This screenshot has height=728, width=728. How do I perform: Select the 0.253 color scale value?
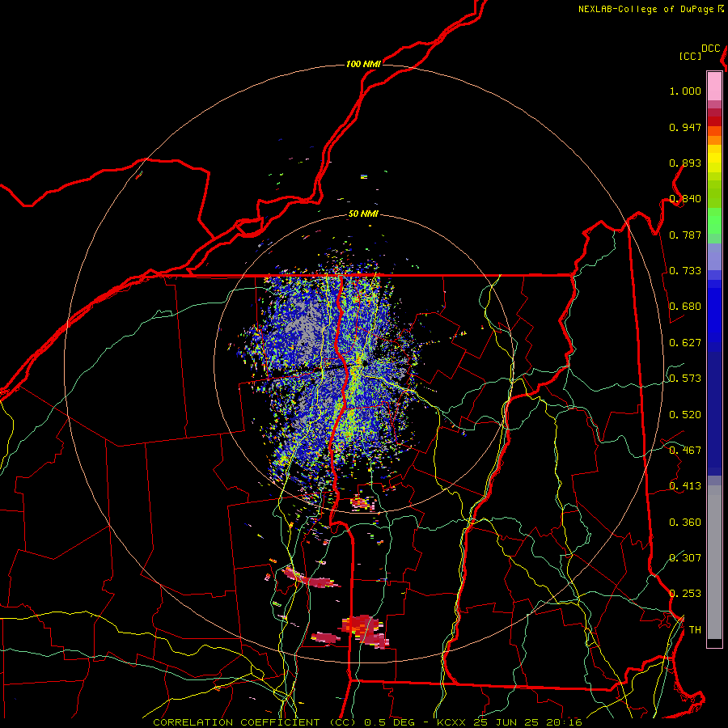pyautogui.click(x=685, y=594)
